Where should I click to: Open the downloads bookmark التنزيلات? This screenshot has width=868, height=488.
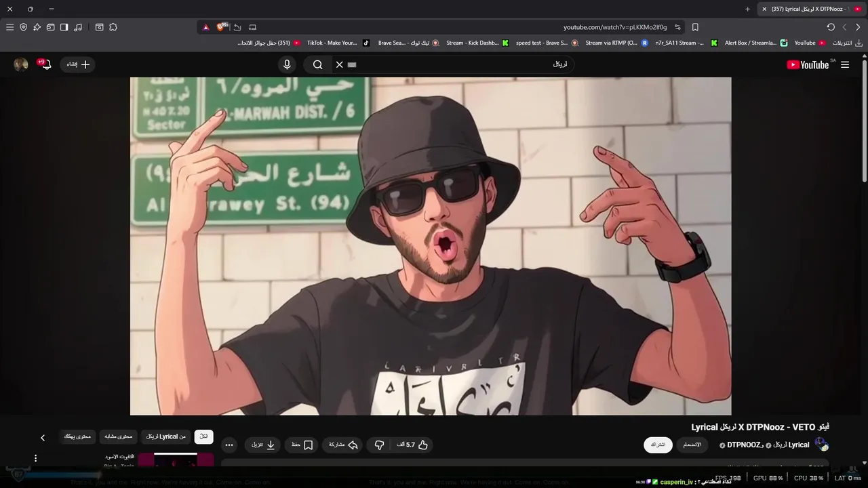pos(848,43)
